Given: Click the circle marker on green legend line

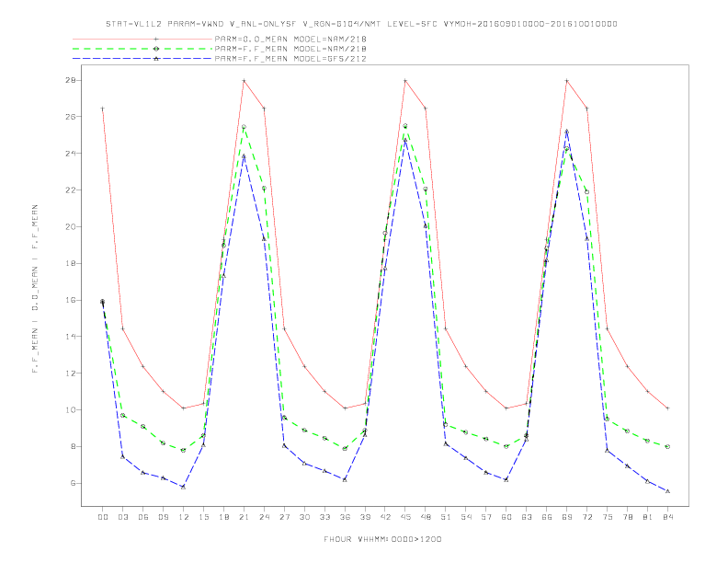Looking at the screenshot, I should (156, 49).
